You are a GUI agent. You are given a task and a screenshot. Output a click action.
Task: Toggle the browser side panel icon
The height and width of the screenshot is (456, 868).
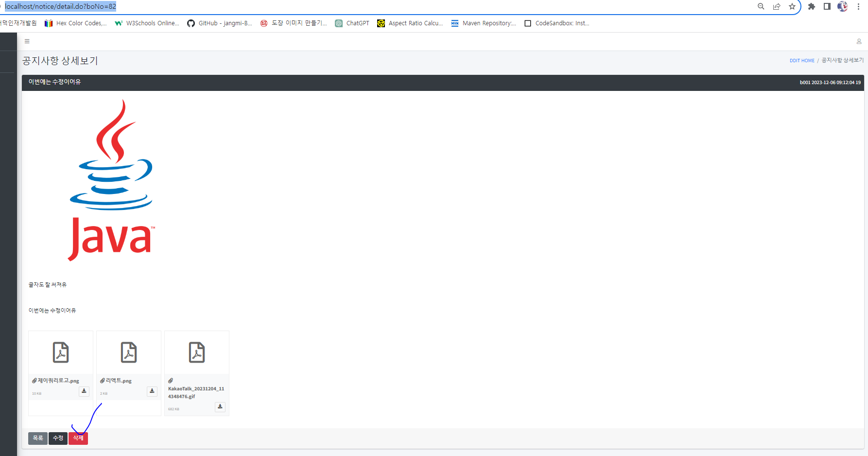(x=827, y=6)
